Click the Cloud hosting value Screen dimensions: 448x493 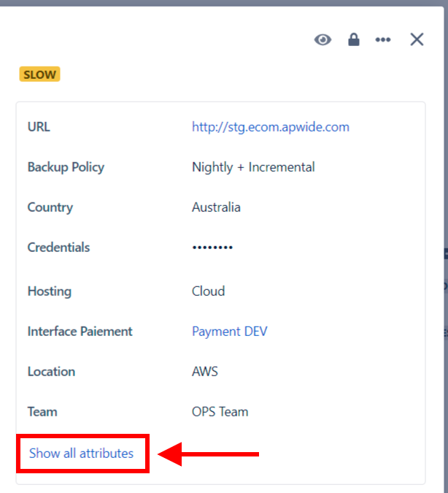pyautogui.click(x=208, y=291)
